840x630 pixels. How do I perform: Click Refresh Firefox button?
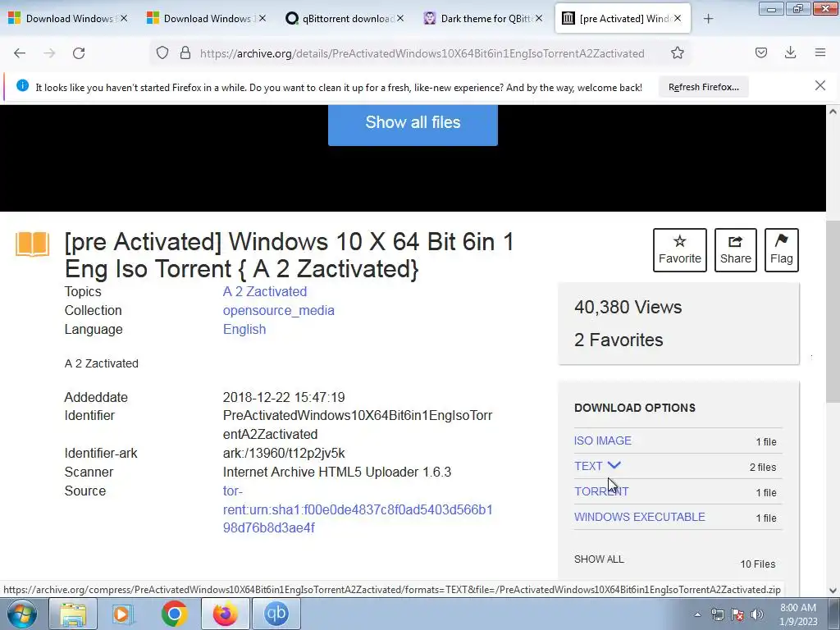pos(703,87)
